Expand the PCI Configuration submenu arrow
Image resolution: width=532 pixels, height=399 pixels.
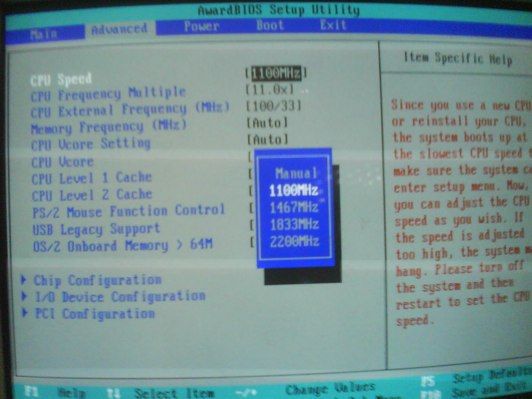(x=24, y=313)
